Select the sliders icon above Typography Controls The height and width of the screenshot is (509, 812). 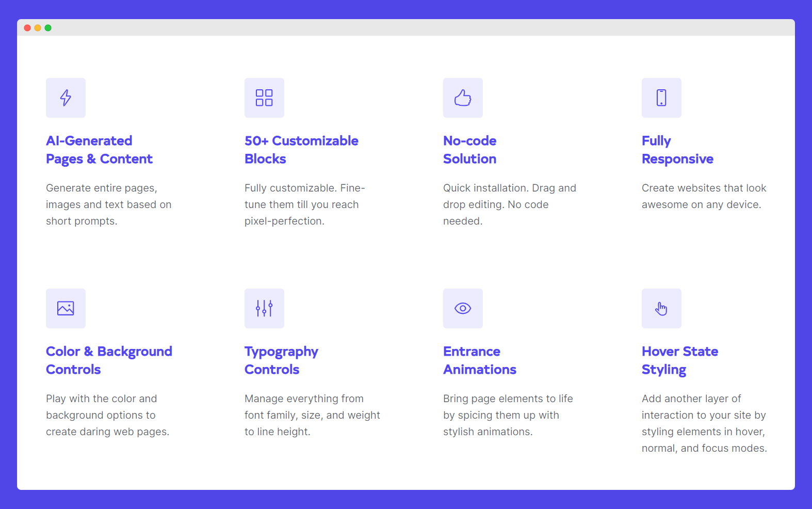click(264, 308)
